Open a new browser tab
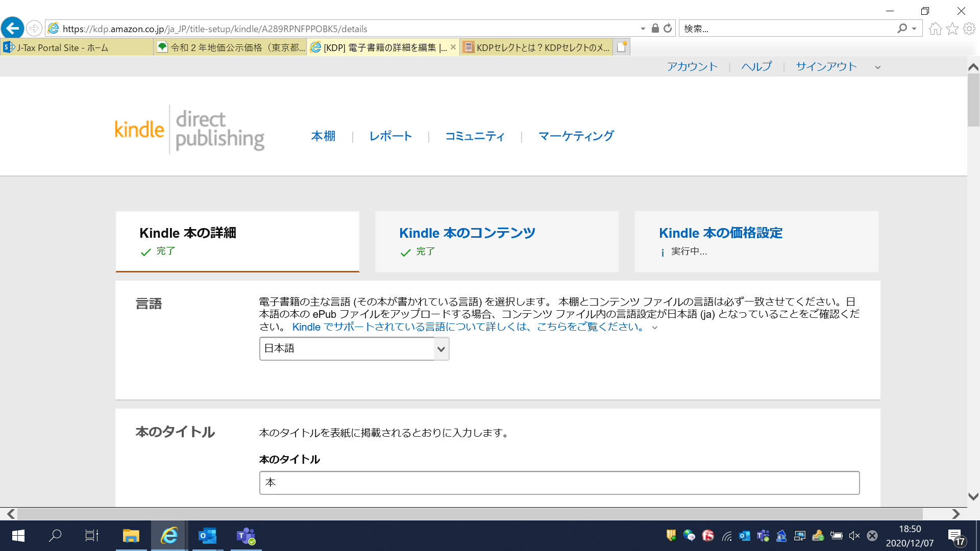This screenshot has height=551, width=980. pos(622,47)
